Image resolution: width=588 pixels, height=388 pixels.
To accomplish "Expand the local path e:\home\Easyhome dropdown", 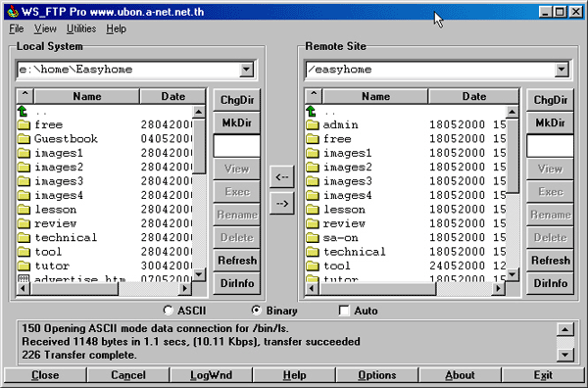I will (246, 70).
